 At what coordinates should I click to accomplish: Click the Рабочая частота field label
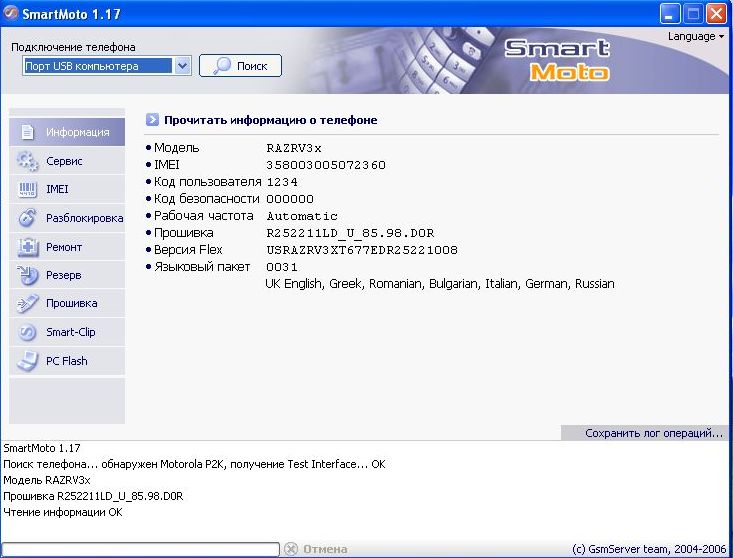pos(203,215)
